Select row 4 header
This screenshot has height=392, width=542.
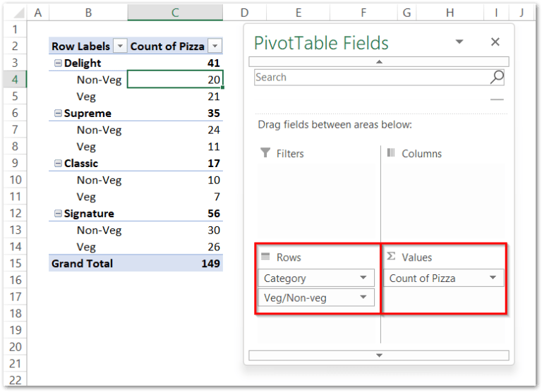(x=15, y=80)
